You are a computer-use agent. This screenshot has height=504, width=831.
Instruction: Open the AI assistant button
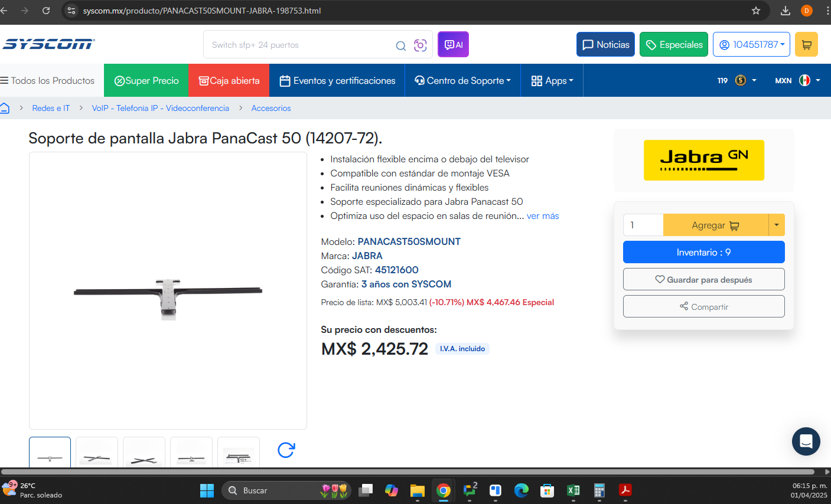[453, 44]
